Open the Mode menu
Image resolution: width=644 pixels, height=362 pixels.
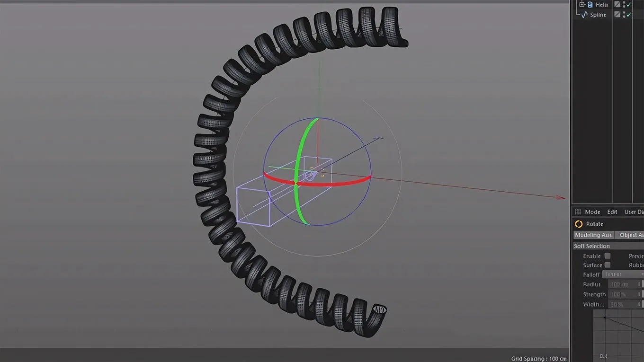pyautogui.click(x=592, y=212)
